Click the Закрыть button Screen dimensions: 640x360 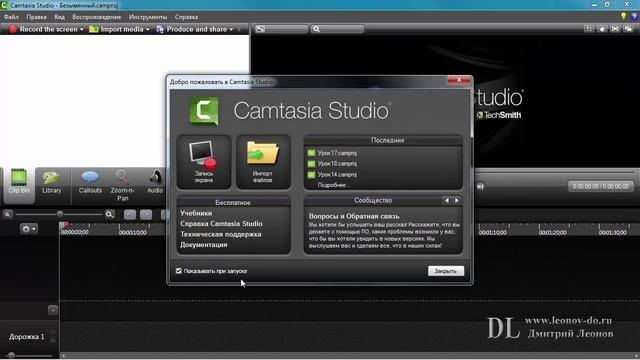[446, 271]
